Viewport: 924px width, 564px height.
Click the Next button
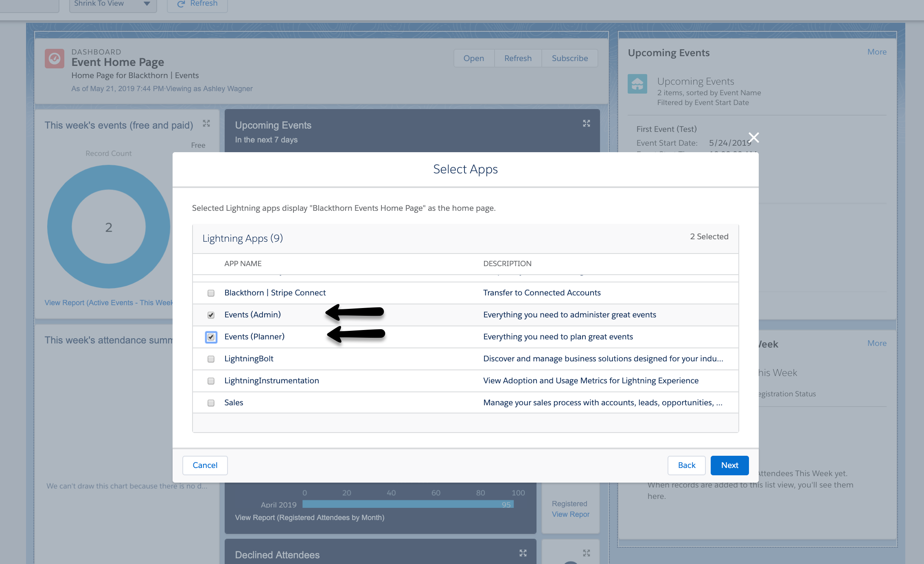(x=729, y=465)
